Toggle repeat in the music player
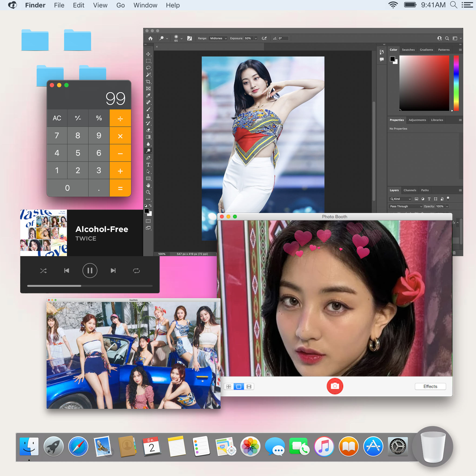 click(x=136, y=271)
